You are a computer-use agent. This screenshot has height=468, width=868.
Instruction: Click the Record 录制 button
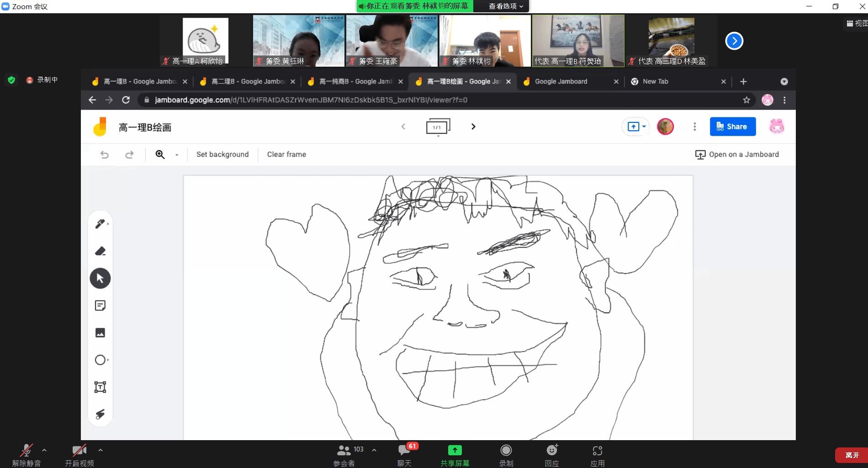[506, 455]
